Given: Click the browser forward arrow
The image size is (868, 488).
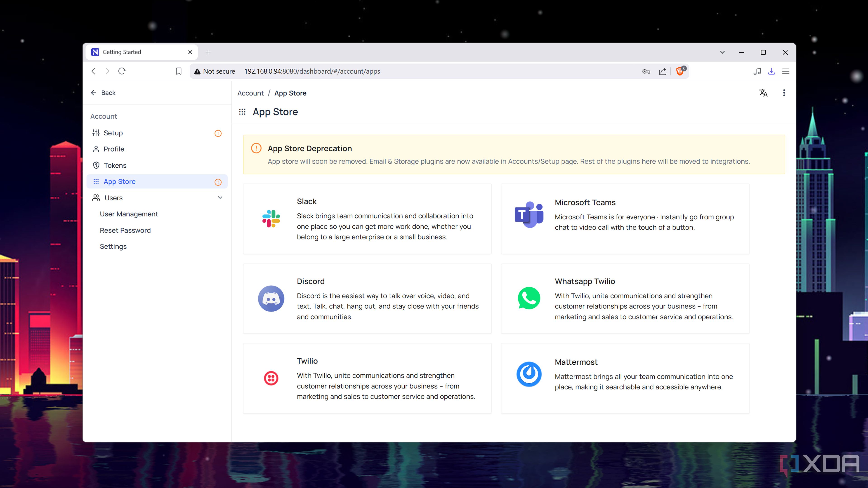Looking at the screenshot, I should point(107,71).
